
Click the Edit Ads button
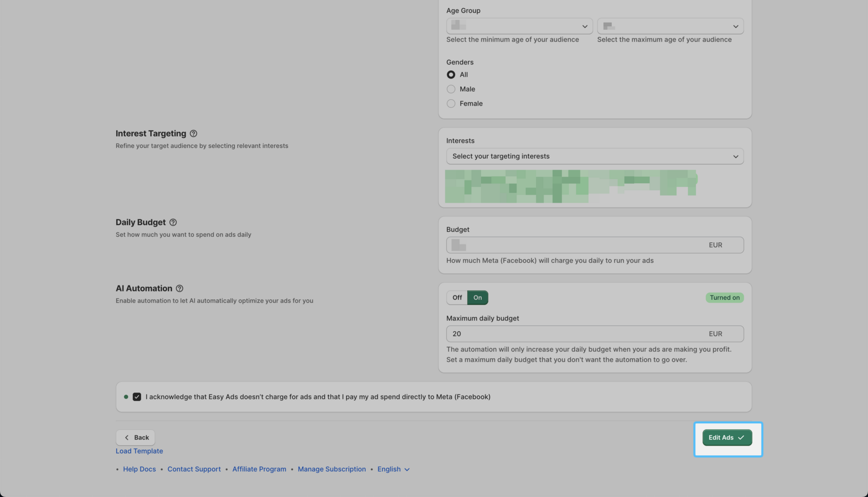click(726, 438)
